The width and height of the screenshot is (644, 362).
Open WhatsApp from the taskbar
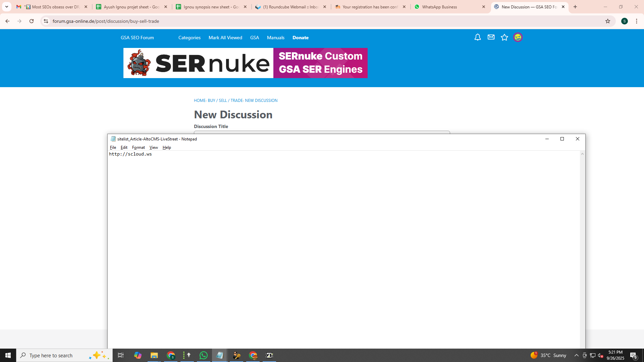tap(203, 355)
